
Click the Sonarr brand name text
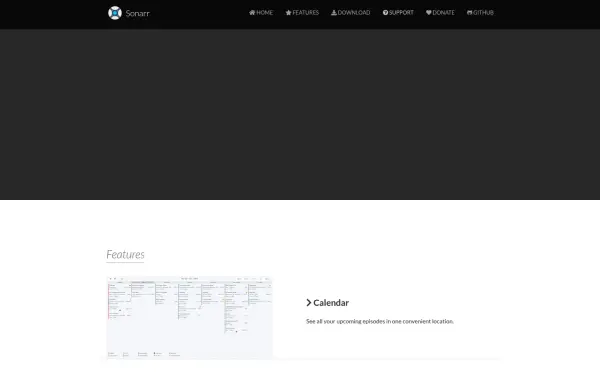(137, 14)
